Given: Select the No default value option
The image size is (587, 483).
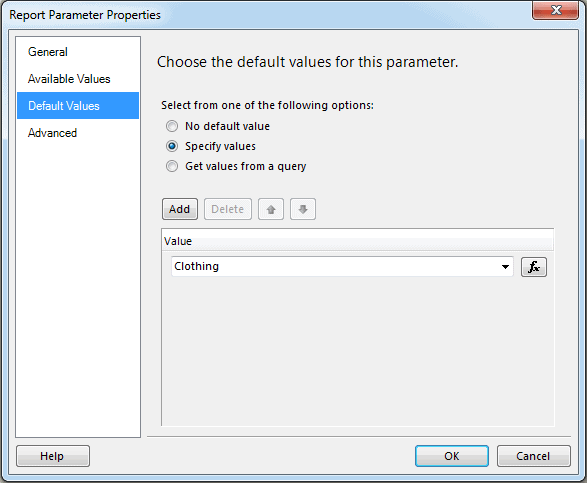Looking at the screenshot, I should pos(172,126).
